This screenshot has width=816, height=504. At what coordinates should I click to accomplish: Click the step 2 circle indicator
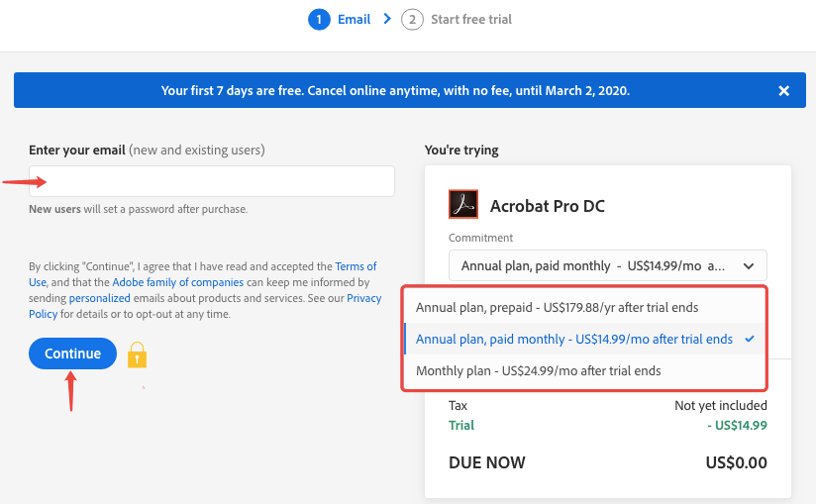tap(412, 19)
